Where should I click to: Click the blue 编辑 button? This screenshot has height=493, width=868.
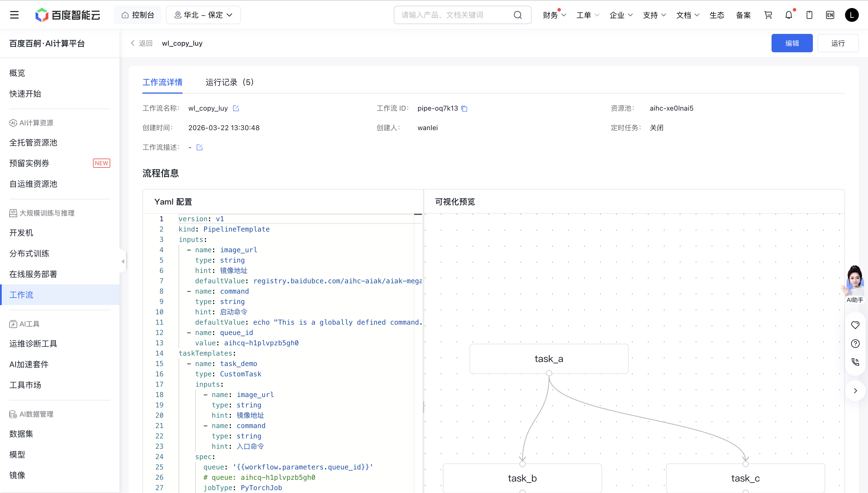point(792,43)
